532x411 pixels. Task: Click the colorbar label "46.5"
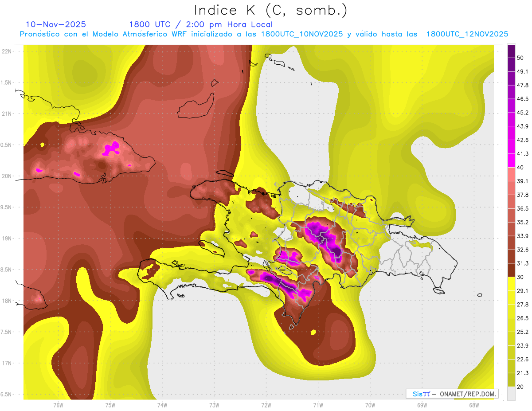pyautogui.click(x=523, y=99)
